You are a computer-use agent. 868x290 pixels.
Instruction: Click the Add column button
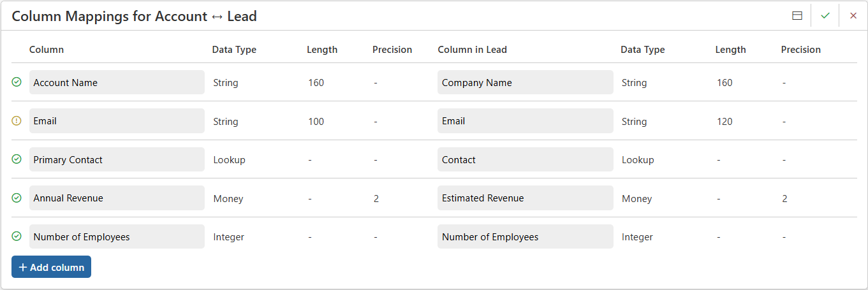point(51,267)
